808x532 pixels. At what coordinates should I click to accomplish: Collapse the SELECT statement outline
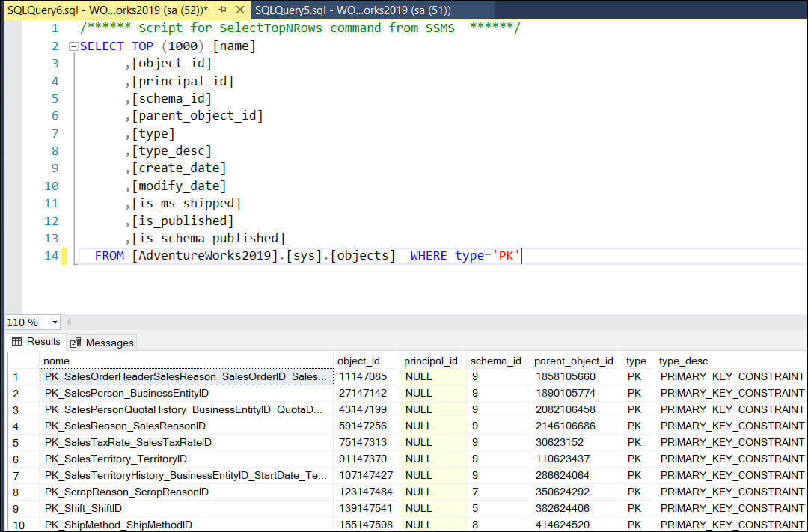73,46
